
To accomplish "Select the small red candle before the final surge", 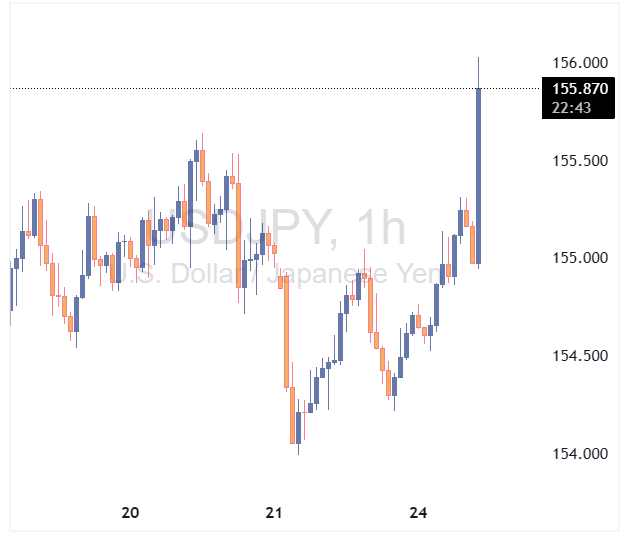I will pyautogui.click(x=473, y=244).
